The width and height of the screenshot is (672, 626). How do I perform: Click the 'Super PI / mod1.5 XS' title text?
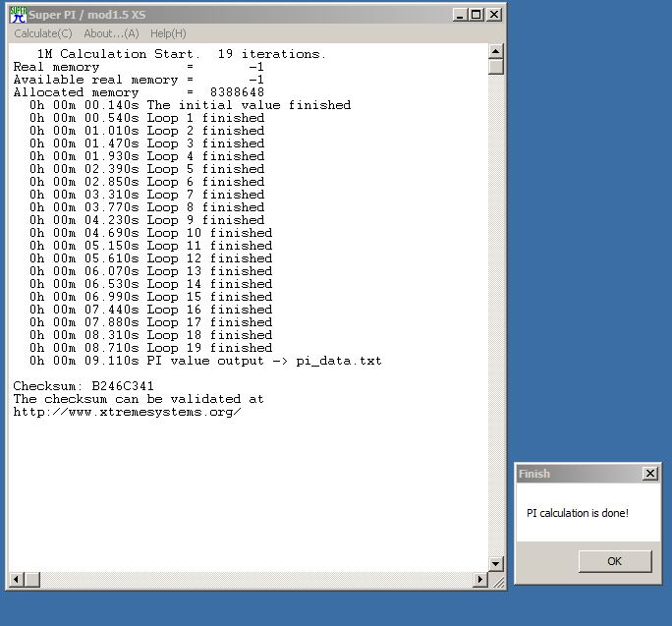[87, 15]
